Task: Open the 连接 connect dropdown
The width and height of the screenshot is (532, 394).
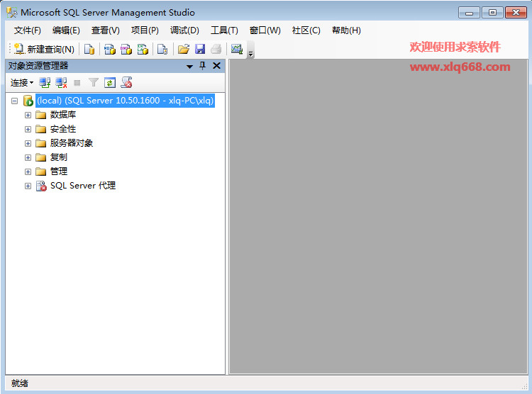Action: (22, 83)
